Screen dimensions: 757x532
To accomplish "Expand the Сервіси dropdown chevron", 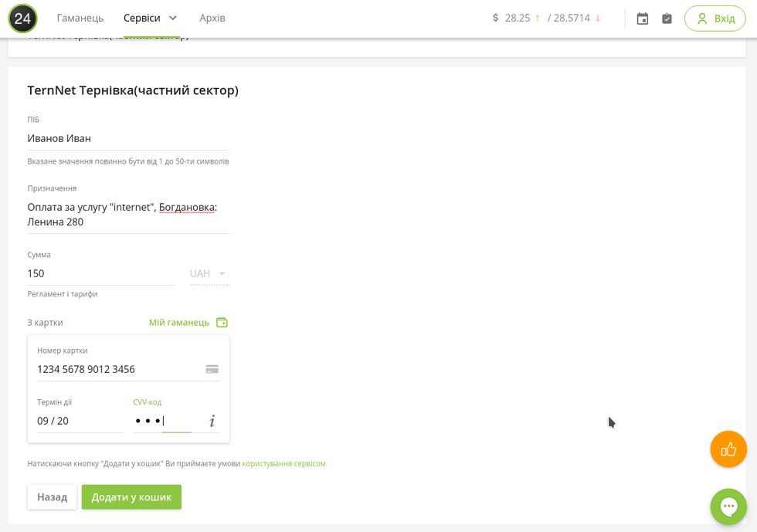I will [x=173, y=18].
